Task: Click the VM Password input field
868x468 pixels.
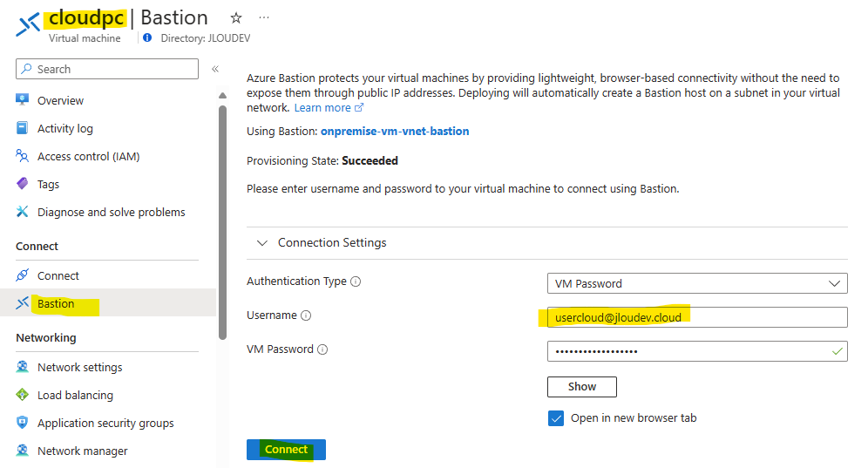Action: [697, 351]
